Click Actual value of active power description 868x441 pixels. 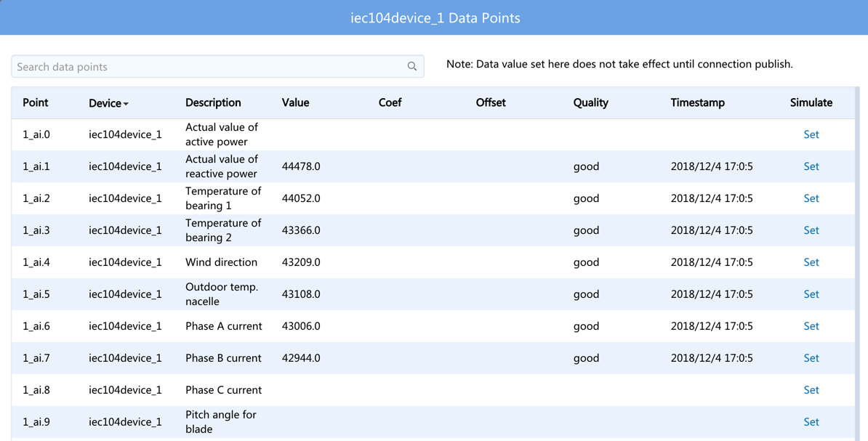[x=222, y=134]
